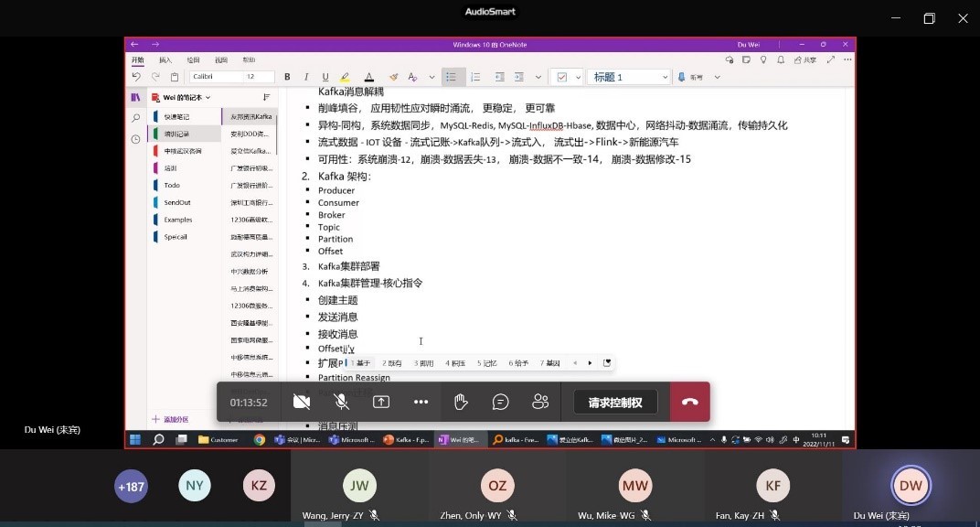Image resolution: width=980 pixels, height=527 pixels.
Task: Open Chrome from the Windows taskbar
Action: click(x=259, y=439)
